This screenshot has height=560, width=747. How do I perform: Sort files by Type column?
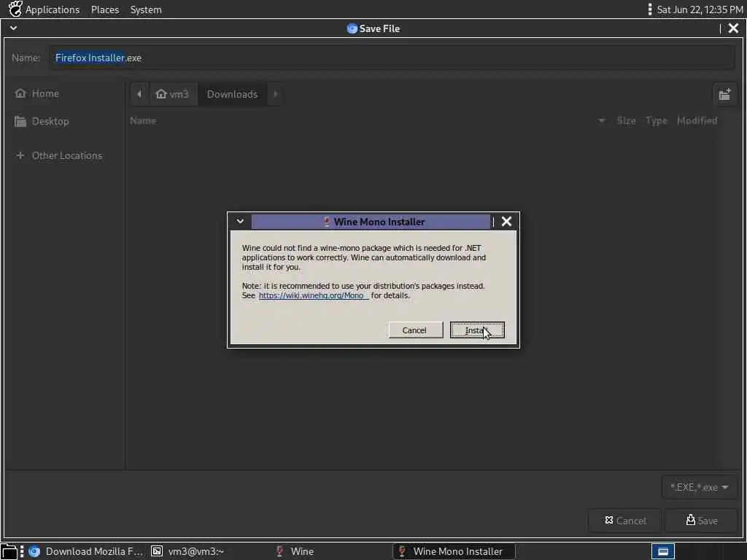[x=656, y=120]
